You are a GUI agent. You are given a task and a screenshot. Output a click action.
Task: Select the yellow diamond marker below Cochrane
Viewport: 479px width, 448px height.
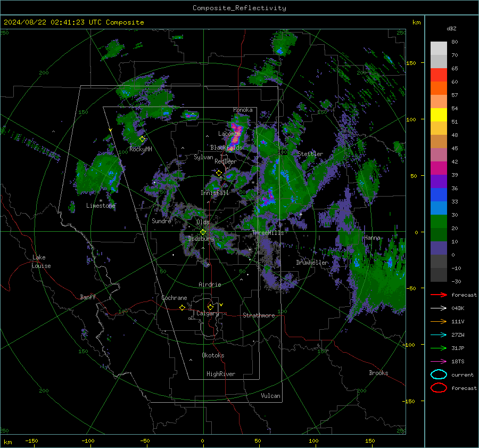pyautogui.click(x=182, y=308)
